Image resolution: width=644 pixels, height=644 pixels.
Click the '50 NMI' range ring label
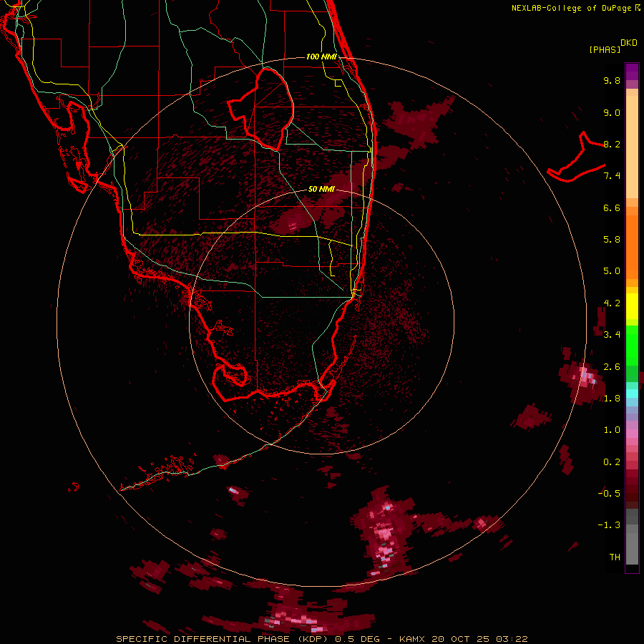click(321, 189)
